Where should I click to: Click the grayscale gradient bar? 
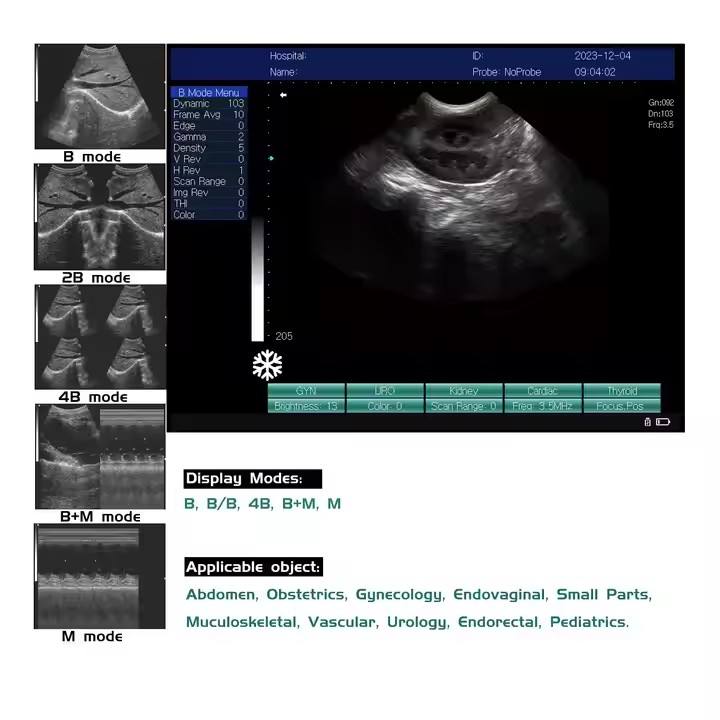click(x=258, y=279)
